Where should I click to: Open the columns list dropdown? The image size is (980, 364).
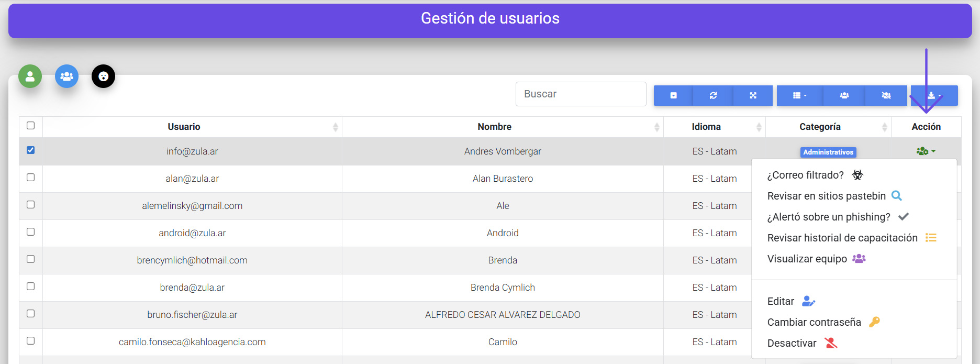(799, 95)
